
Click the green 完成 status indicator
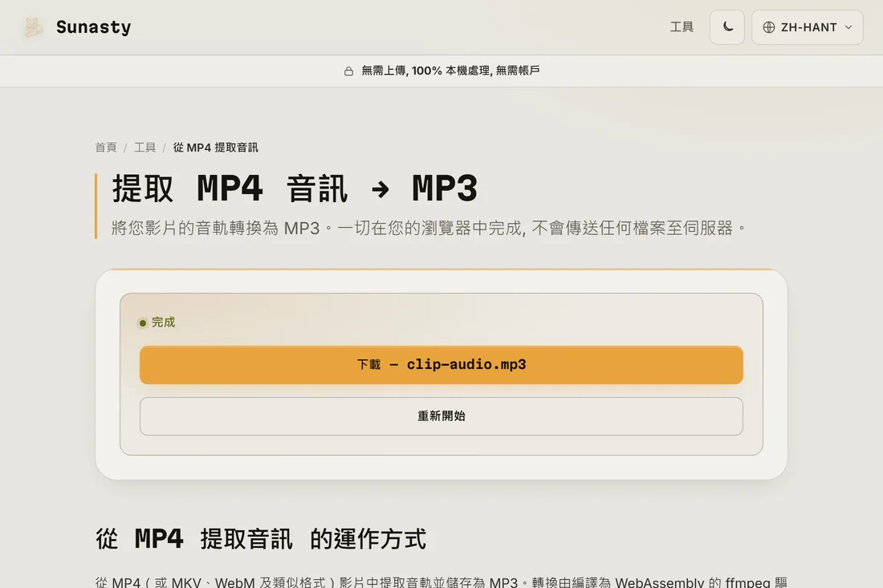157,322
